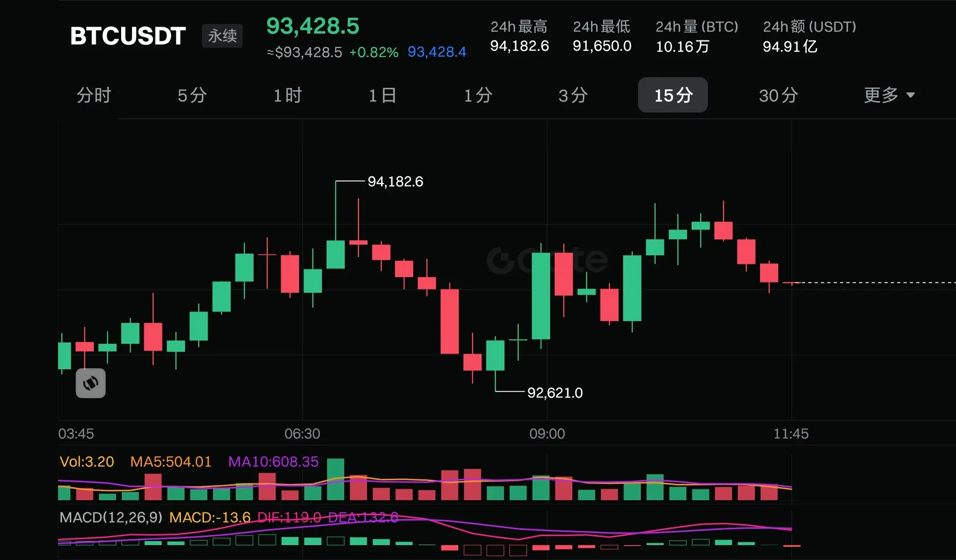Select the 1分 timeframe tab
The height and width of the screenshot is (560, 956).
click(478, 95)
